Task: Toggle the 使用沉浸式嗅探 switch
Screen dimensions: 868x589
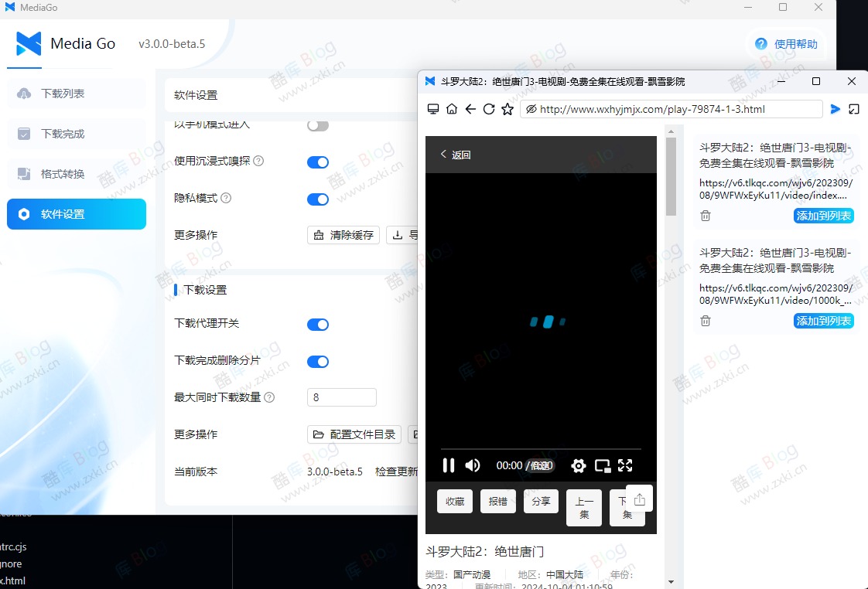Action: click(x=318, y=162)
